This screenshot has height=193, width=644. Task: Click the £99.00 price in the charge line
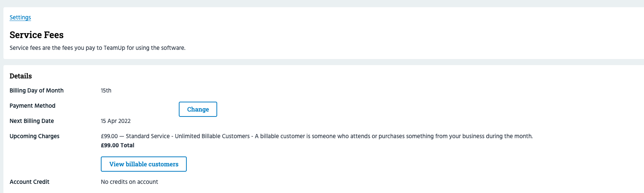[x=109, y=136]
